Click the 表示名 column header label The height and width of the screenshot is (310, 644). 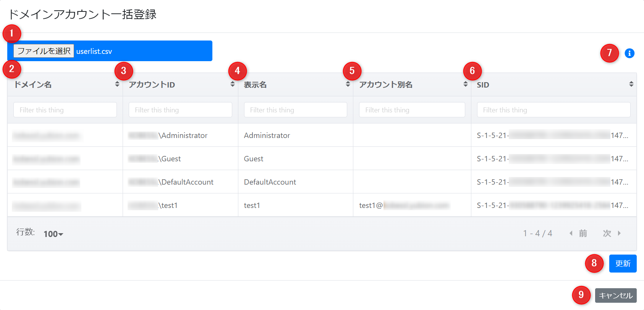pos(255,84)
